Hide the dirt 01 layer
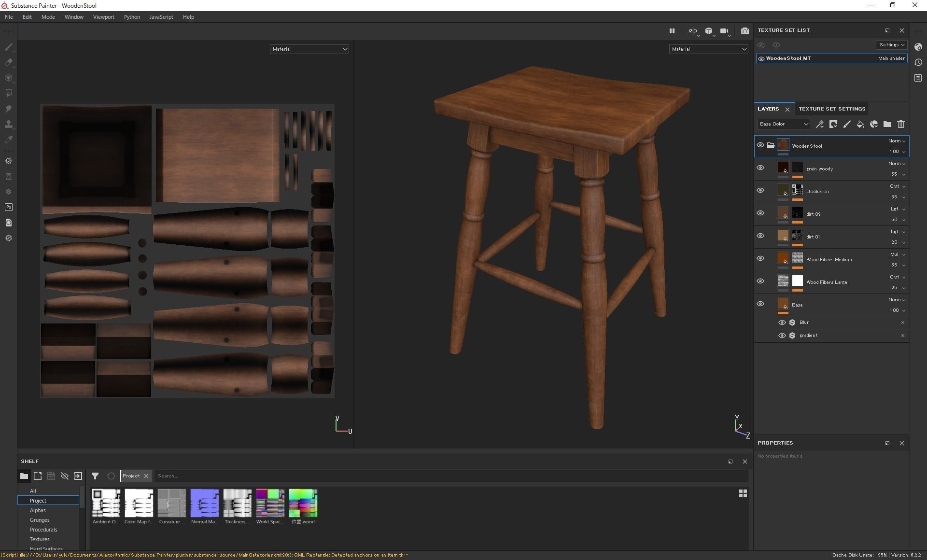This screenshot has height=560, width=927. 760,236
